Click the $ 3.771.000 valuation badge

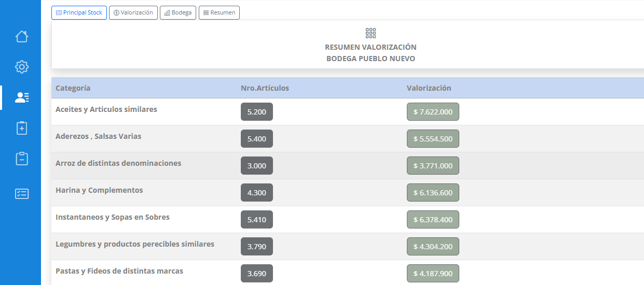click(433, 166)
